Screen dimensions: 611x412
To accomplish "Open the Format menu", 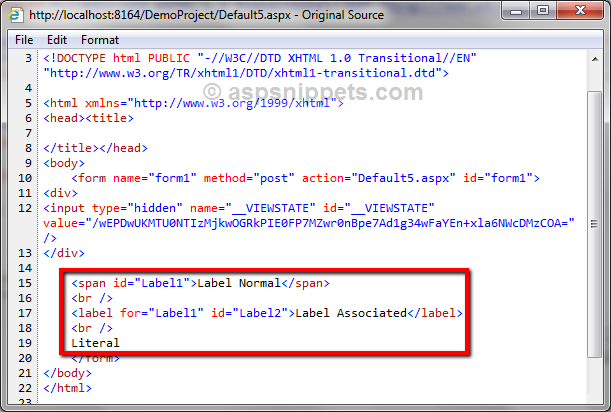I will pyautogui.click(x=100, y=40).
